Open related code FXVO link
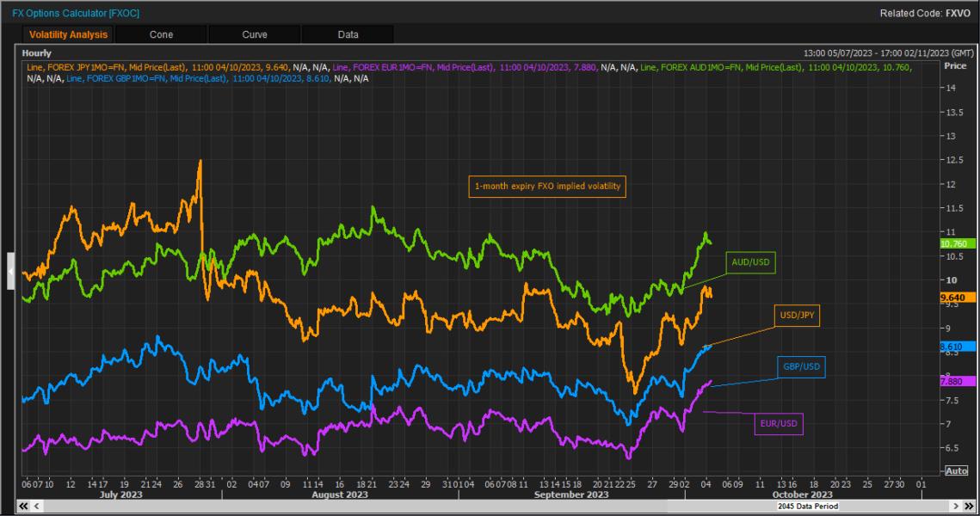The image size is (980, 516). point(958,13)
